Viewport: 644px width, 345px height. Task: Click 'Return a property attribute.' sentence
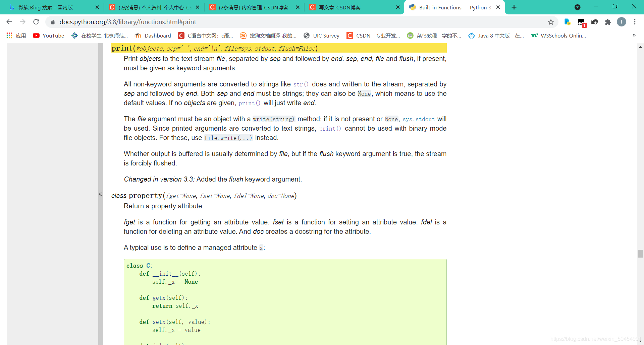coord(164,206)
